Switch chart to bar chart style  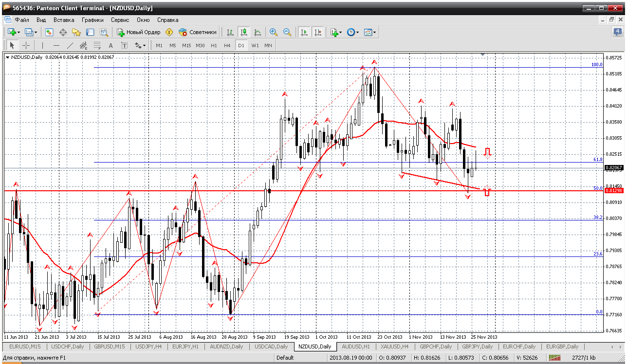coord(230,32)
